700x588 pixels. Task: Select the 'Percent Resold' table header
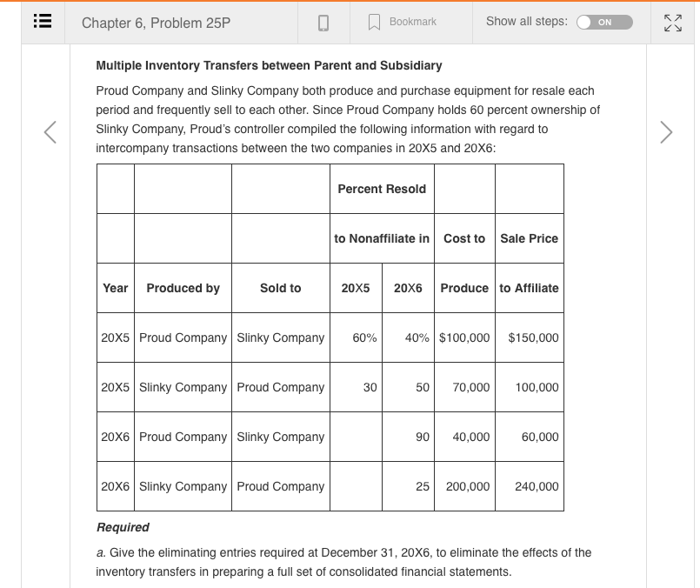tap(382, 189)
